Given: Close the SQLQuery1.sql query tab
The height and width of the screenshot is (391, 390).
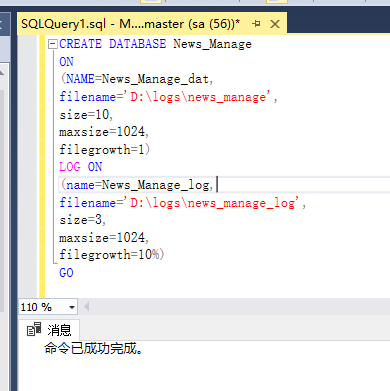Looking at the screenshot, I should coord(275,24).
